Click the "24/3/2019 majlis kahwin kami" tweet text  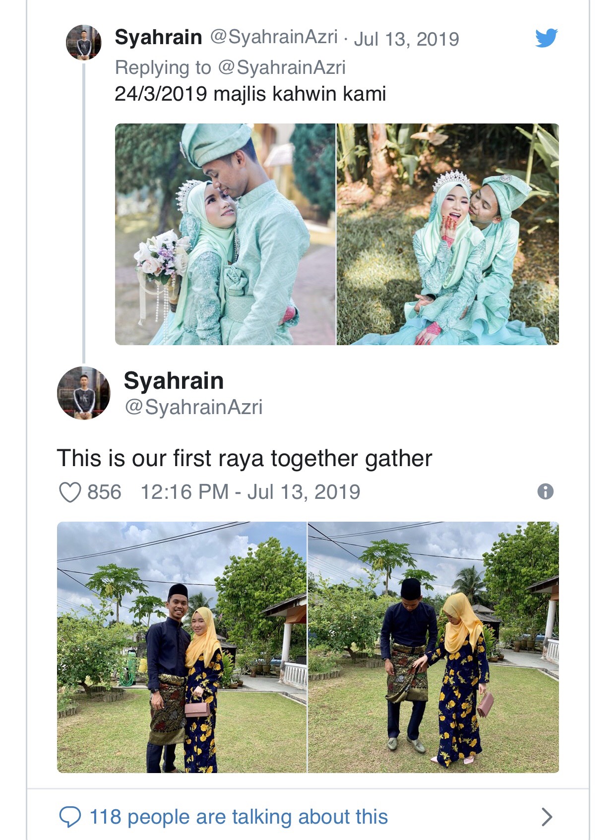pos(250,94)
